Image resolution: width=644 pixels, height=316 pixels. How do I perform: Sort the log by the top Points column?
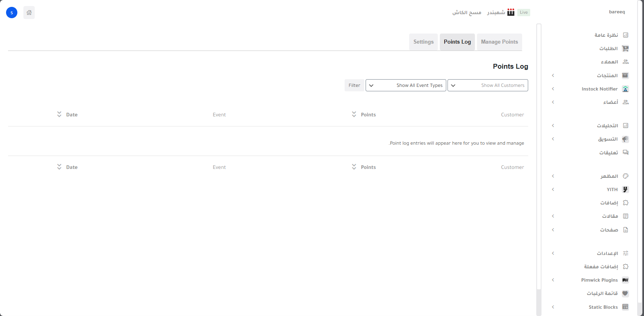point(364,115)
